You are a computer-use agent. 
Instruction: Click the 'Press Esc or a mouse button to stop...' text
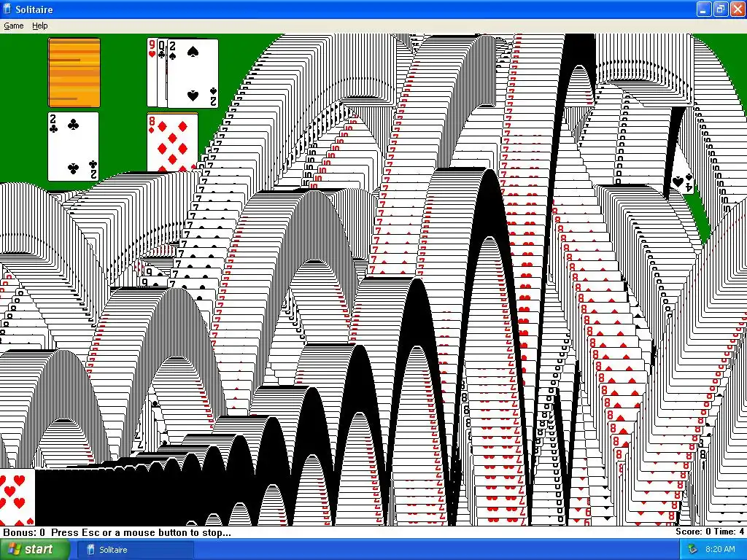click(x=141, y=532)
